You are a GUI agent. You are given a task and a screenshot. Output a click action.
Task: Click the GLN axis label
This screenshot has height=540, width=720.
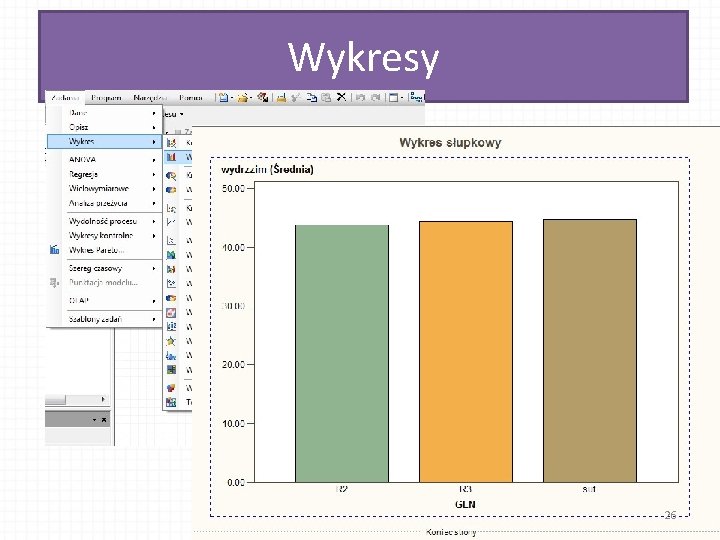click(x=465, y=504)
